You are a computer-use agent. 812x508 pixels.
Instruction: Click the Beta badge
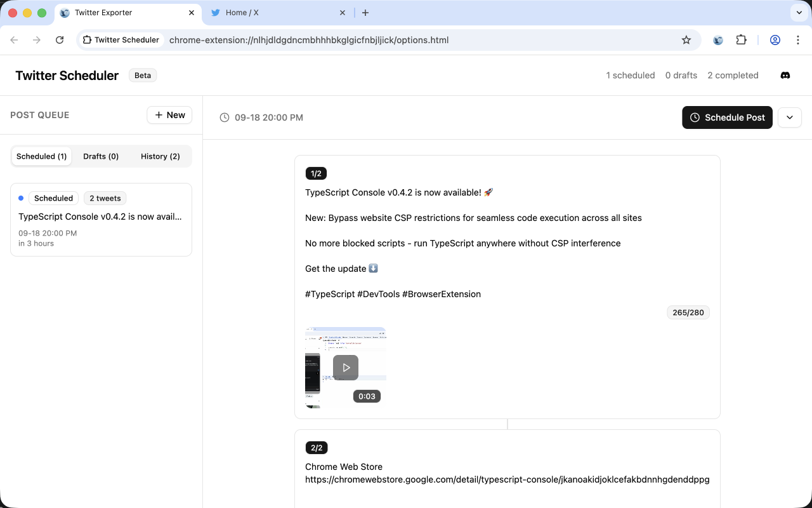pyautogui.click(x=143, y=76)
